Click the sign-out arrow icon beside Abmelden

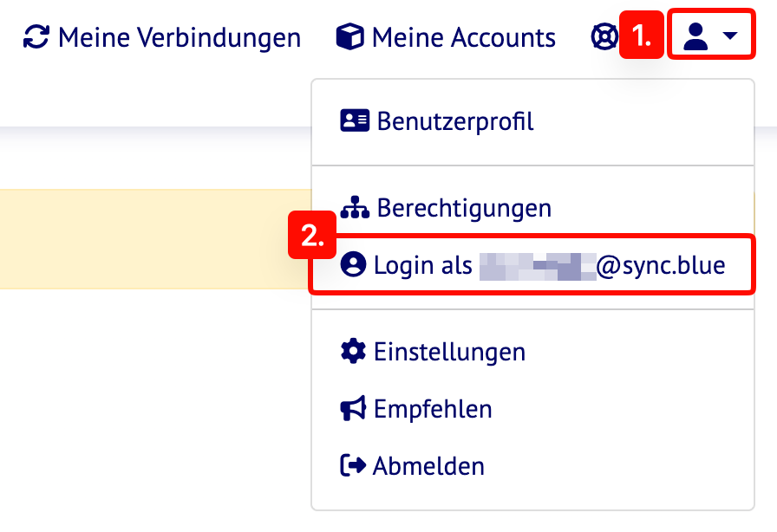tap(353, 465)
